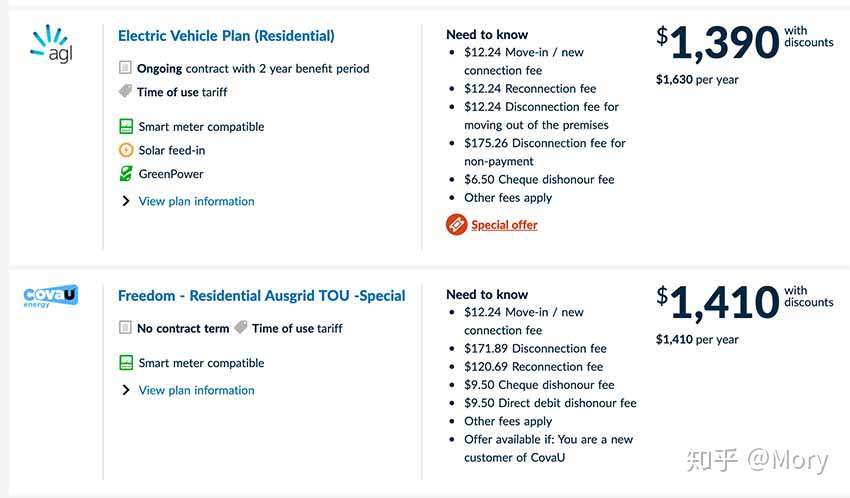Open the Special offer link
The image size is (850, 498).
pos(504,225)
